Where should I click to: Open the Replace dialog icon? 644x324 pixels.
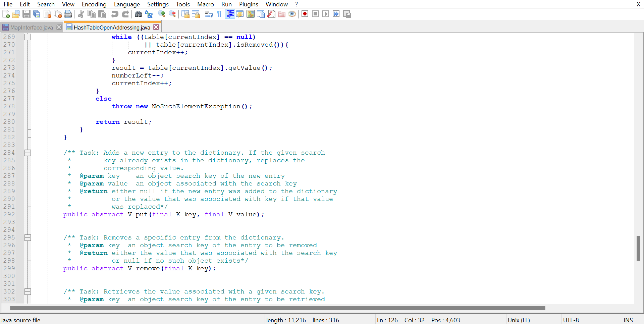(149, 14)
